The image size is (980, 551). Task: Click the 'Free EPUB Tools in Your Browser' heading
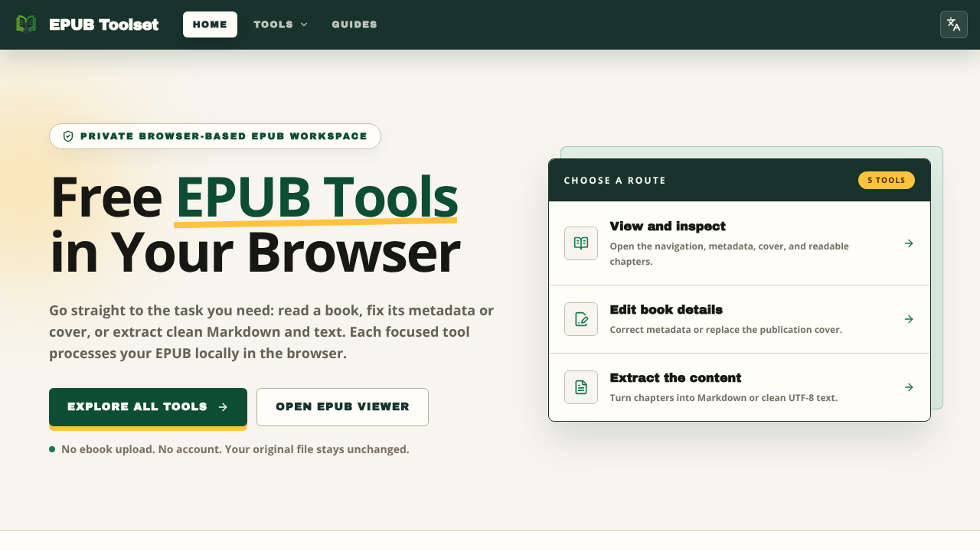255,223
